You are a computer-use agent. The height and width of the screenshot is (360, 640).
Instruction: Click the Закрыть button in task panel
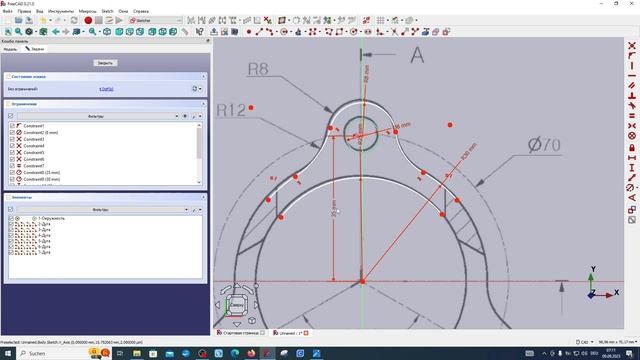pyautogui.click(x=105, y=63)
